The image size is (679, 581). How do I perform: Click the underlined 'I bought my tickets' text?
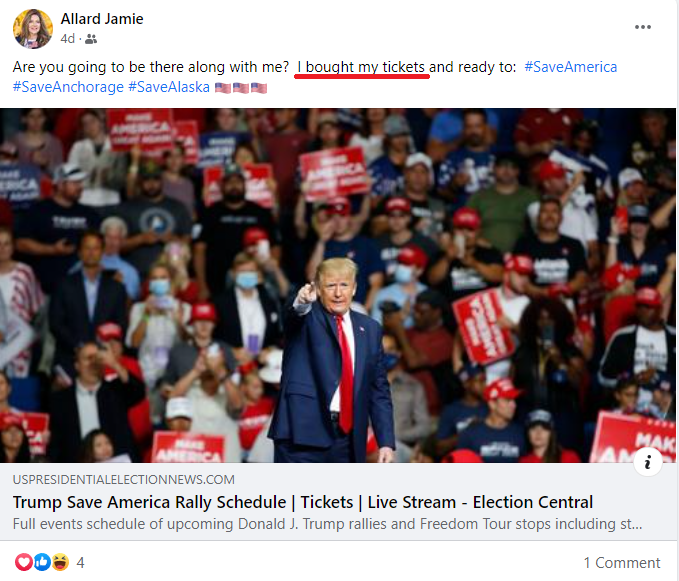pyautogui.click(x=361, y=68)
